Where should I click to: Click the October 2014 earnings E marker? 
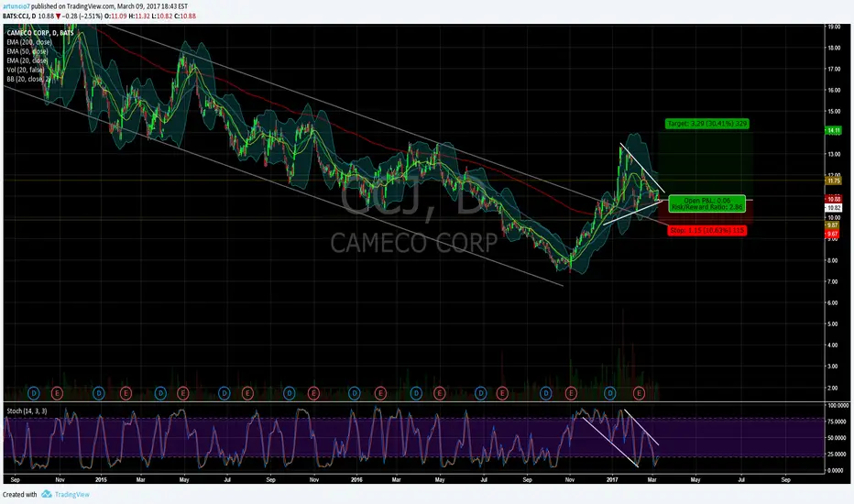57,393
